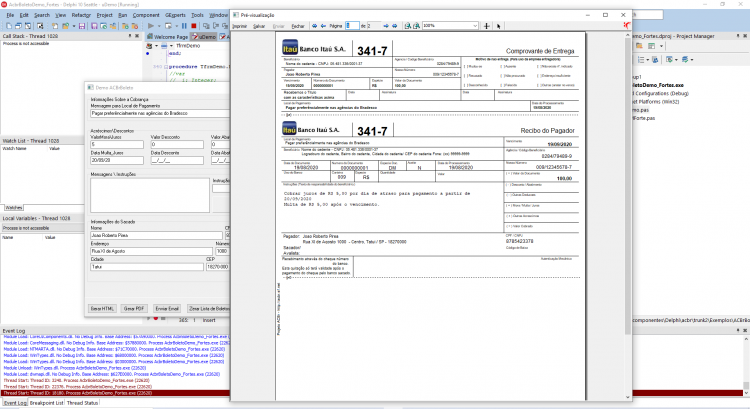Click the view layout icon in Project Manager
This screenshot has height=409, width=750.
click(651, 46)
